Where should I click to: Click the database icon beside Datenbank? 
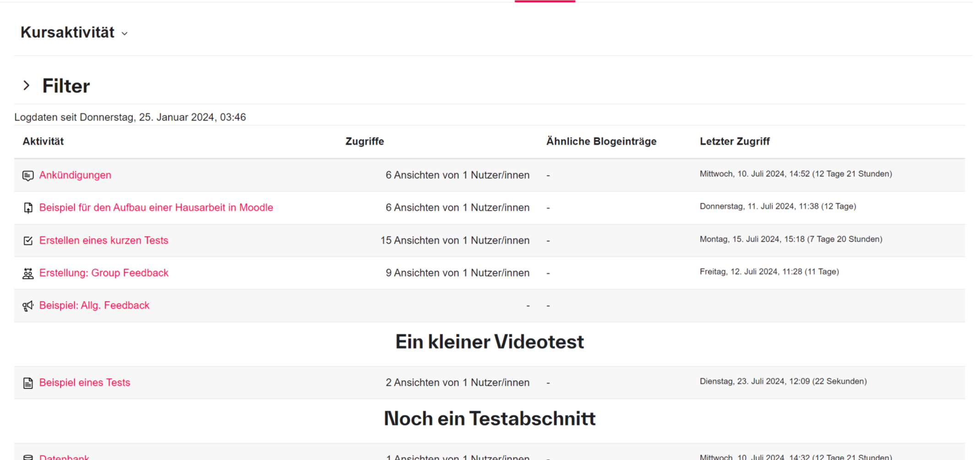(28, 457)
